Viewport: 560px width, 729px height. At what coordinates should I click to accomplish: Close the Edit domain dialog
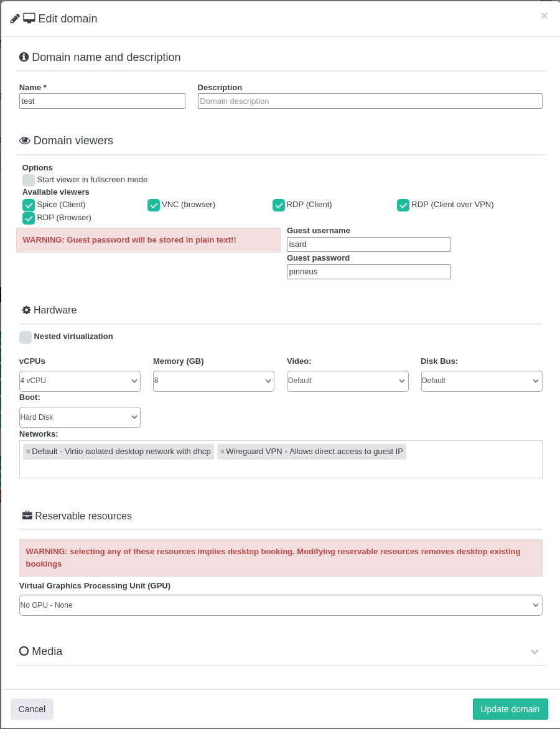click(544, 16)
